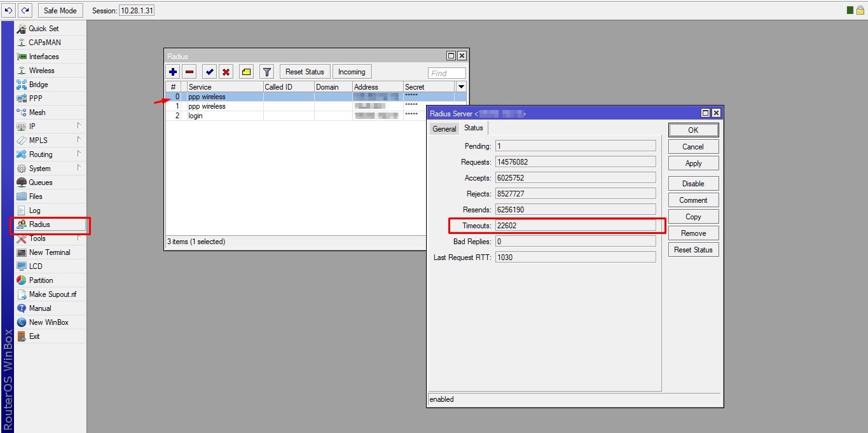Screen dimensions: 868x433
Task: Click Exit in the sidebar
Action: pyautogui.click(x=50, y=336)
